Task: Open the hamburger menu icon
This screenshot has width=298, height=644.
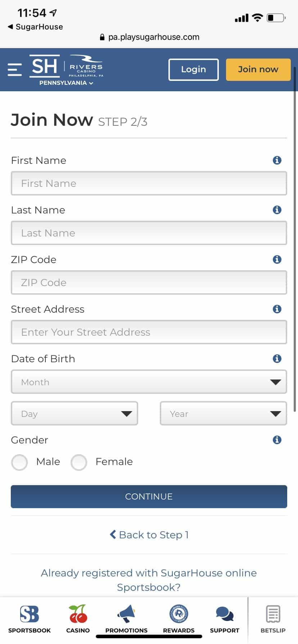Action: pyautogui.click(x=15, y=69)
